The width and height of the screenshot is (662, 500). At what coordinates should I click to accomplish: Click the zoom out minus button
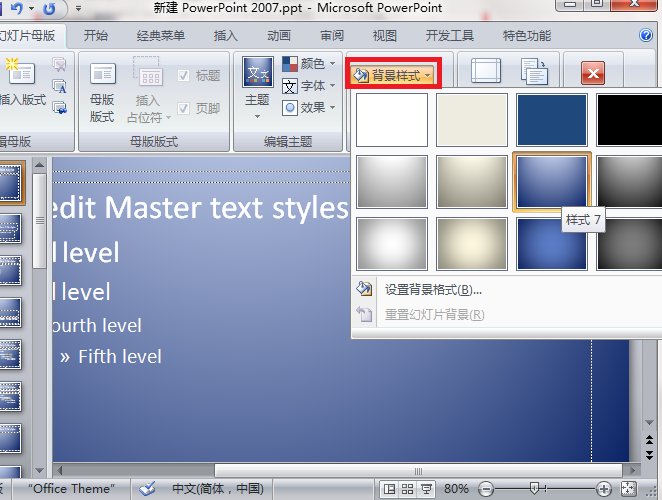point(486,489)
